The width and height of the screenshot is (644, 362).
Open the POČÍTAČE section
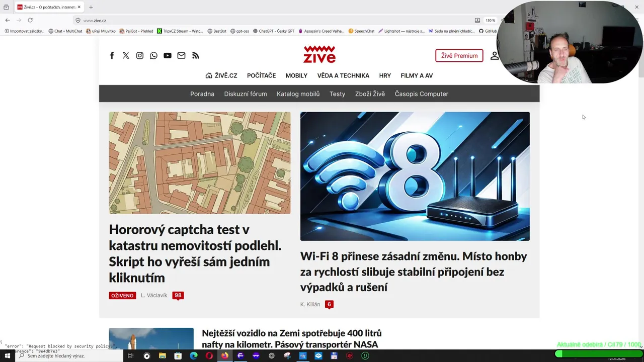click(261, 75)
